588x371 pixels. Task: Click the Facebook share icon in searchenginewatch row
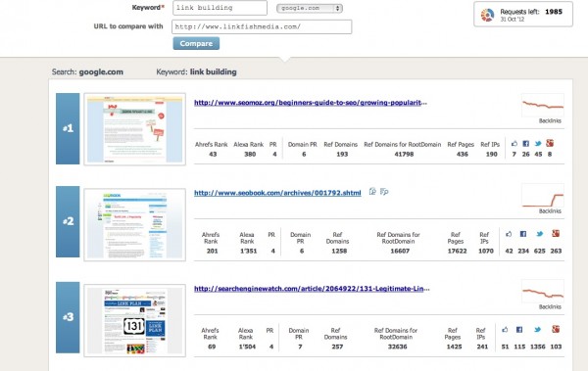pyautogui.click(x=519, y=330)
